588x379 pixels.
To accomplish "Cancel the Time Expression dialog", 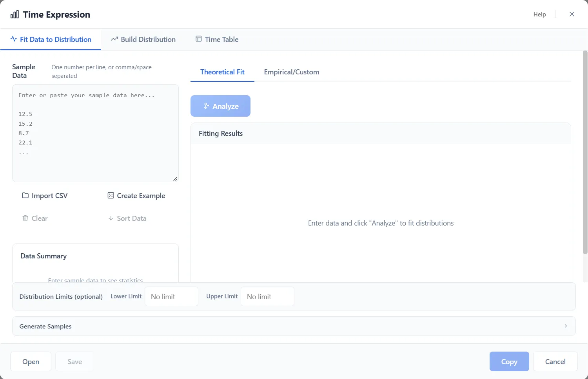I will 555,361.
